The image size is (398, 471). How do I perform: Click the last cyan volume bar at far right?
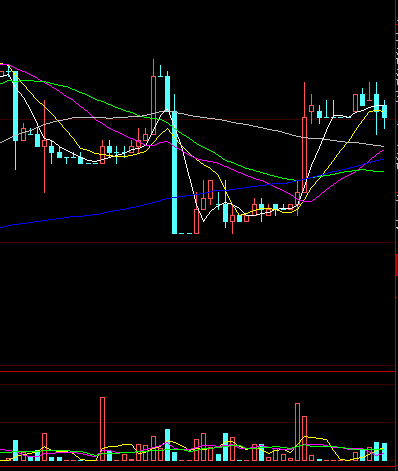pos(384,452)
